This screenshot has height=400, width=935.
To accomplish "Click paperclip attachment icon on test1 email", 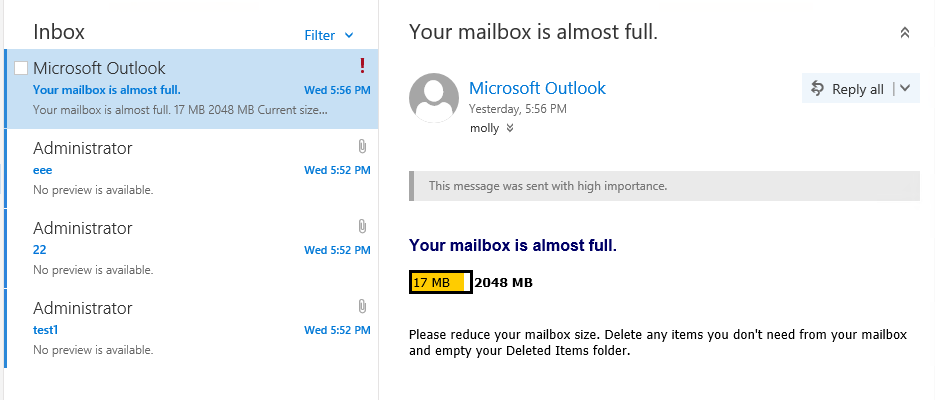I will coord(362,306).
